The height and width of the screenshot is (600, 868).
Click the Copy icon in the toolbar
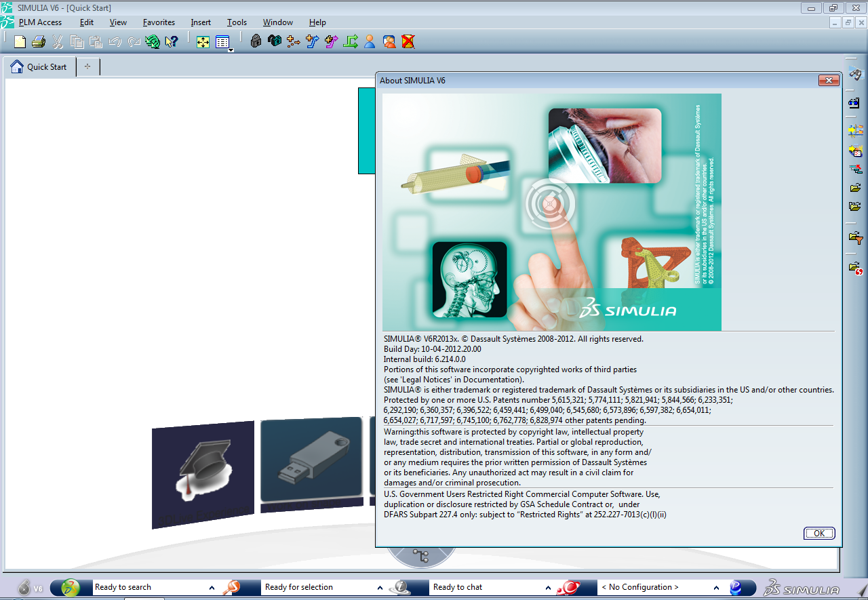click(77, 42)
